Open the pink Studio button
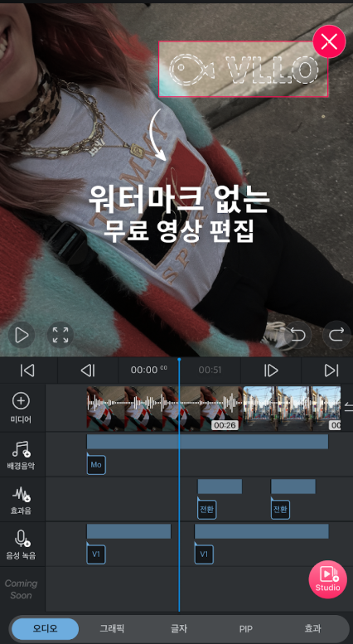The width and height of the screenshot is (353, 644). [x=328, y=579]
